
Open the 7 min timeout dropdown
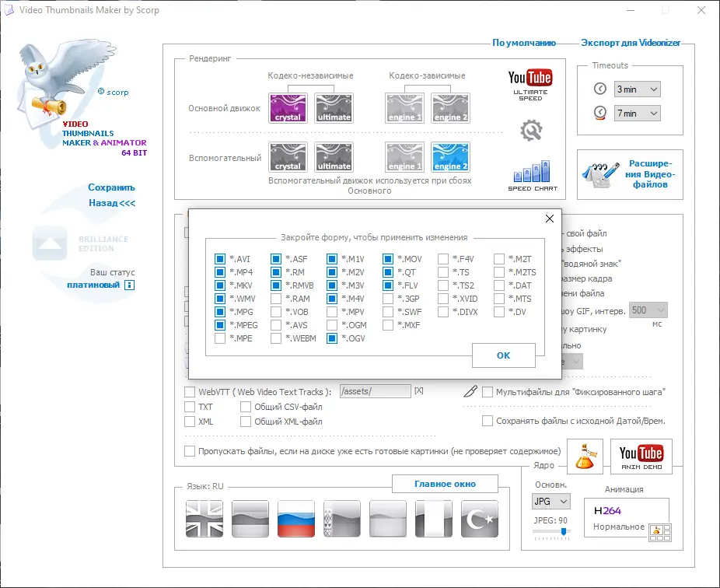pos(637,114)
